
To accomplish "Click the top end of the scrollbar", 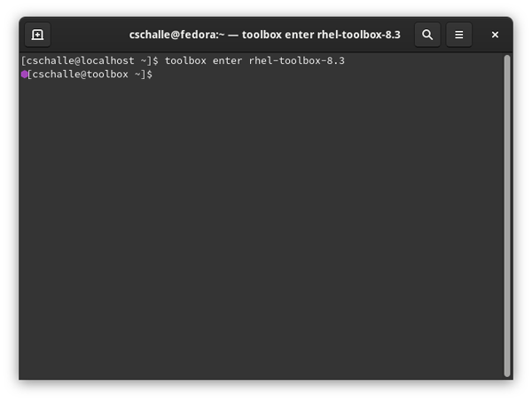I will coord(506,59).
